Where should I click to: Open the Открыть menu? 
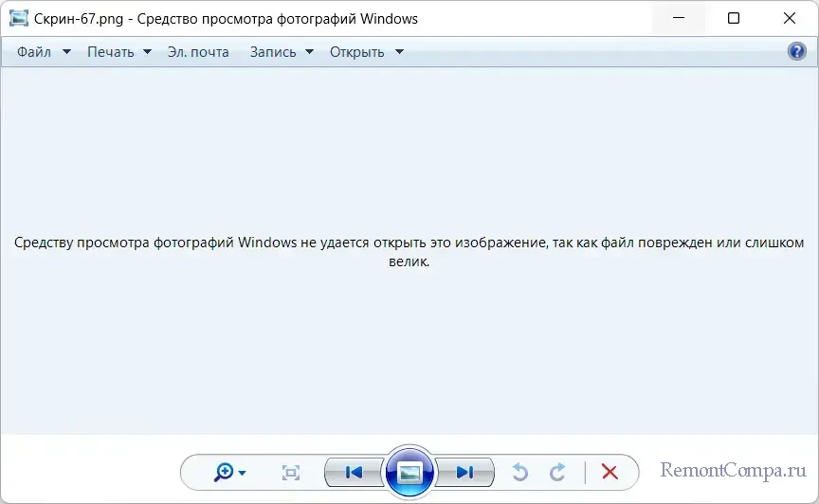point(356,52)
